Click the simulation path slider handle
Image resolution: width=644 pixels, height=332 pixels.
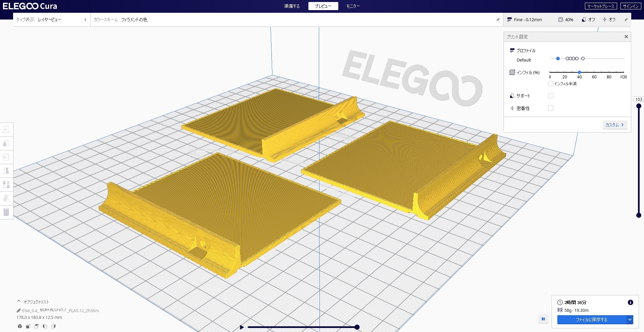357,327
